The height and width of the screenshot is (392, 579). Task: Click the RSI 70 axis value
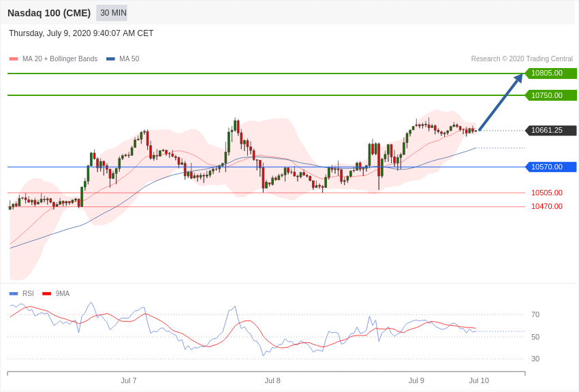[x=535, y=314]
